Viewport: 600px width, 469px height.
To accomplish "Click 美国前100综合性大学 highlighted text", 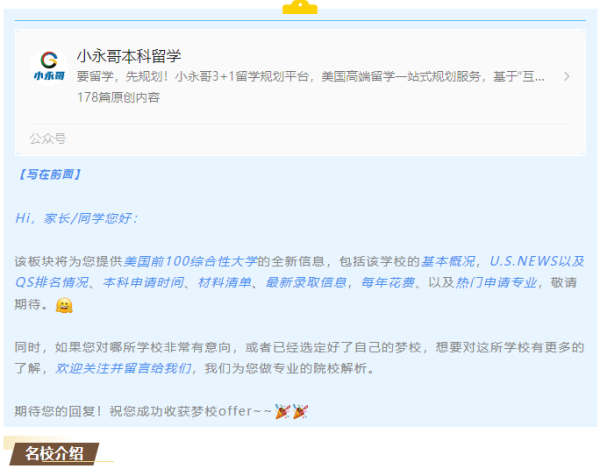I will (191, 261).
